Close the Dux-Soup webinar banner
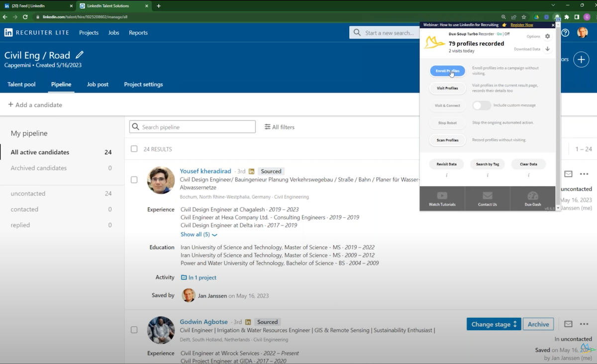Viewport: 597px width, 364px height. pos(553,25)
